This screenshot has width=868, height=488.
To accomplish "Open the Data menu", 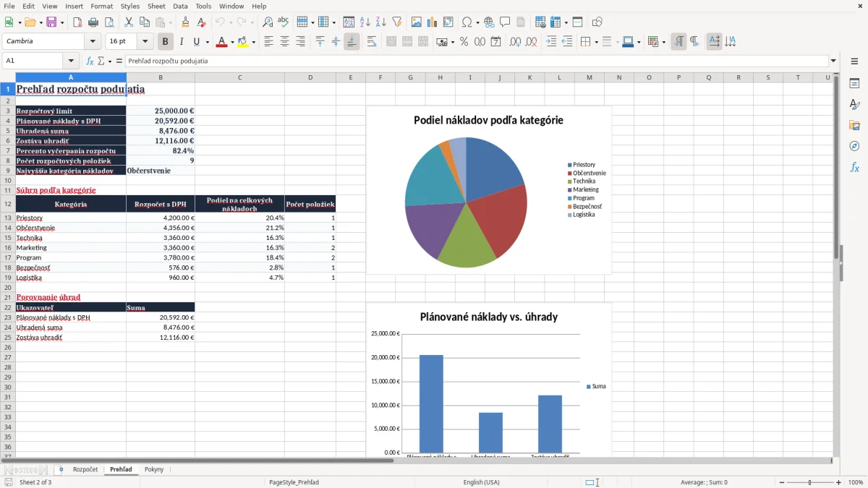I will [x=180, y=6].
